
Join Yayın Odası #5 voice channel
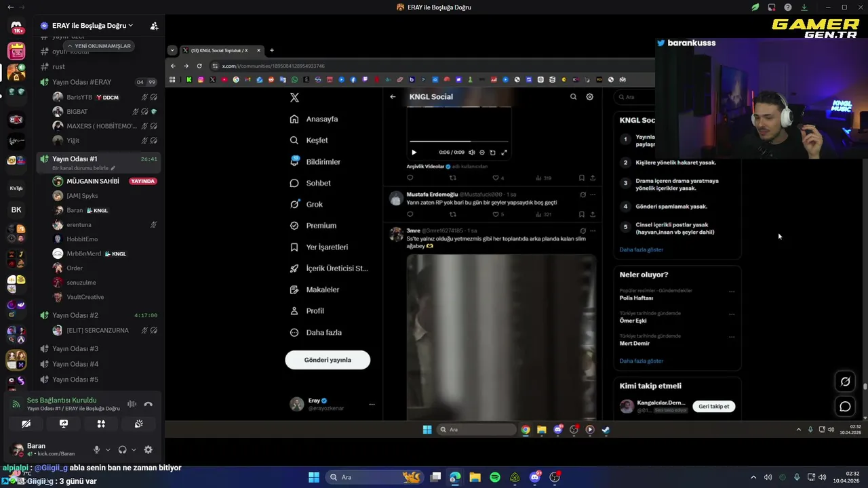click(98, 380)
